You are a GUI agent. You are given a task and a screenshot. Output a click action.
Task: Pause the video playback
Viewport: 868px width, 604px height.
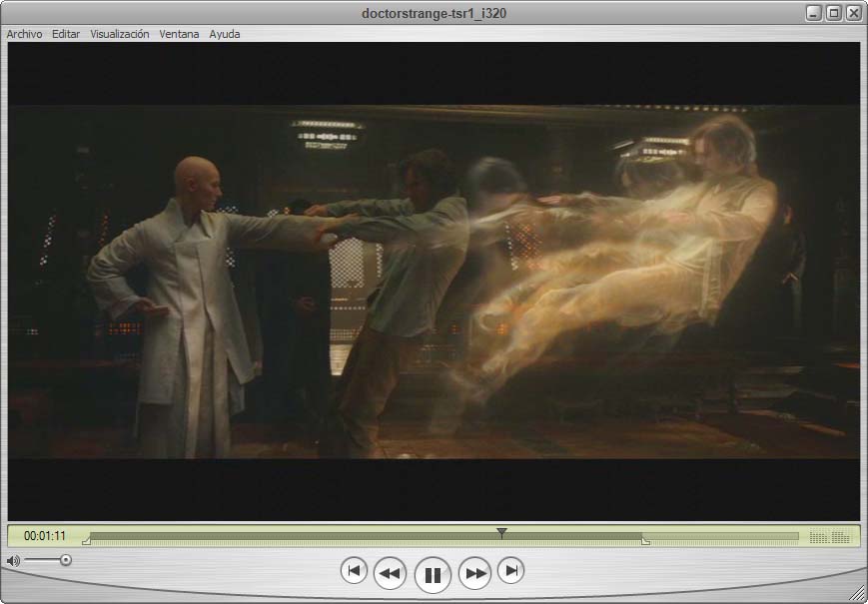(433, 575)
